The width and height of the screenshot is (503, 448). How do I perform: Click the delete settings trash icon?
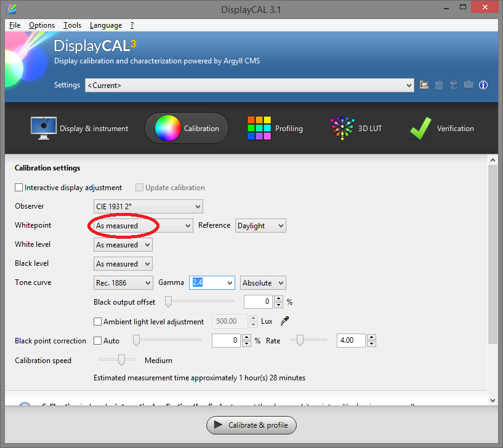pyautogui.click(x=453, y=85)
